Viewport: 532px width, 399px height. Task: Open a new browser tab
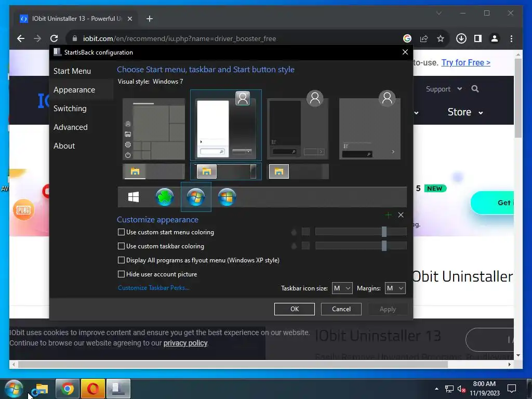[x=149, y=19]
